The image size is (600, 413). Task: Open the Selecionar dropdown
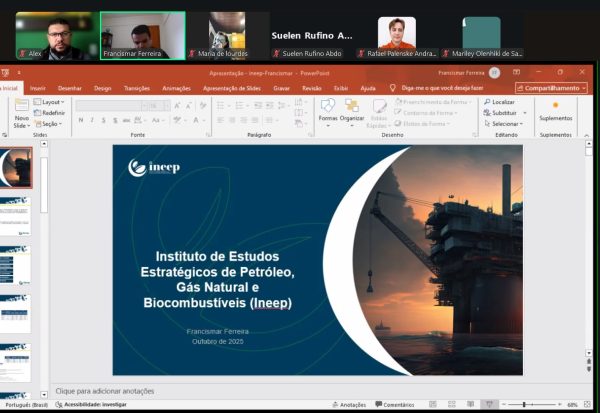(503, 124)
